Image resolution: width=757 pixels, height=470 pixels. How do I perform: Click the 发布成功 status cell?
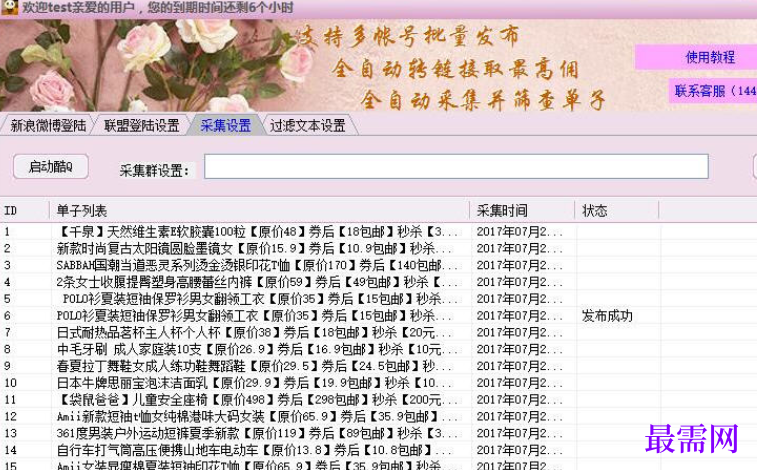pos(607,316)
